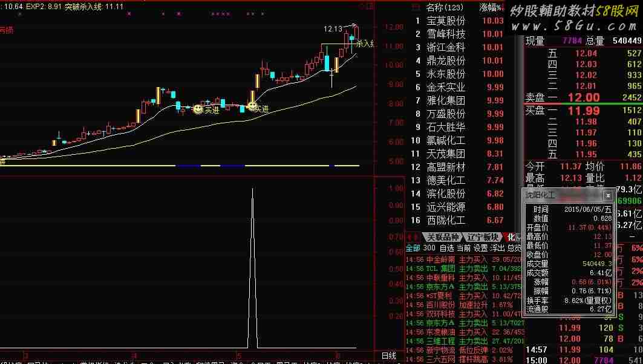Click the TCL集团 主力卖出 alert row
643x364 pixels.
tap(465, 268)
